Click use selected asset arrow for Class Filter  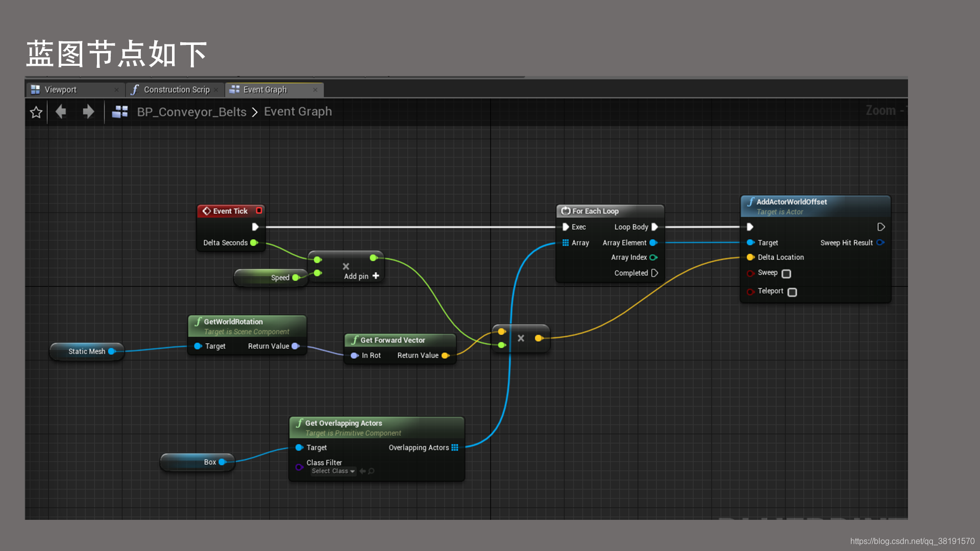(362, 471)
